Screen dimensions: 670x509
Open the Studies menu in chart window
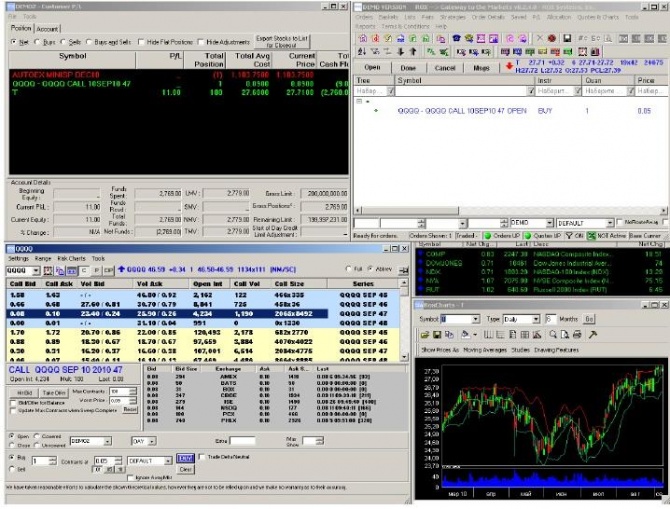(x=520, y=350)
